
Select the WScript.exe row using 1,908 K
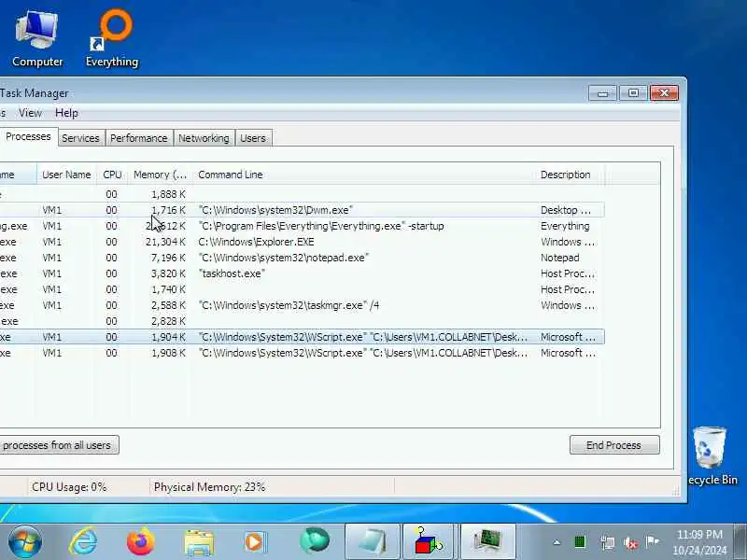click(302, 353)
